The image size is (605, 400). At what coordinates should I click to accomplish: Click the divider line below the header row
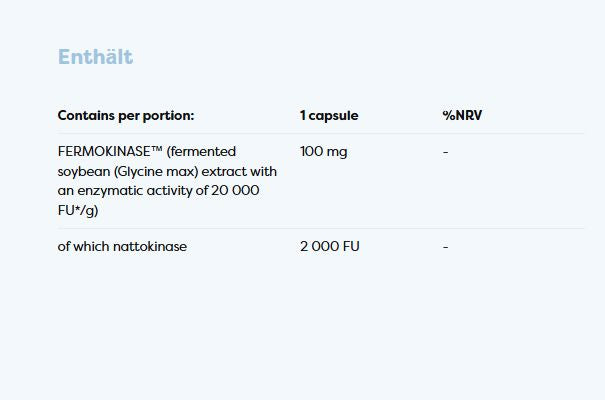[x=320, y=134]
